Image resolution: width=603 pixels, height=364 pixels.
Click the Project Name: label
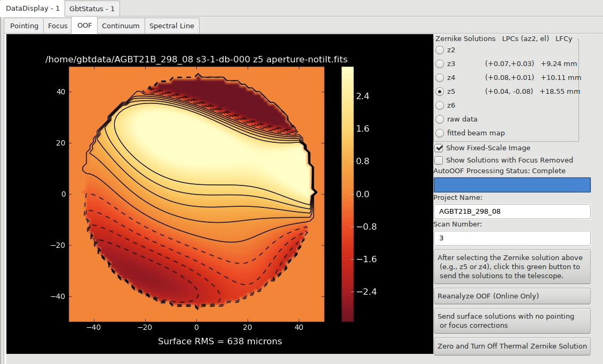(x=458, y=198)
